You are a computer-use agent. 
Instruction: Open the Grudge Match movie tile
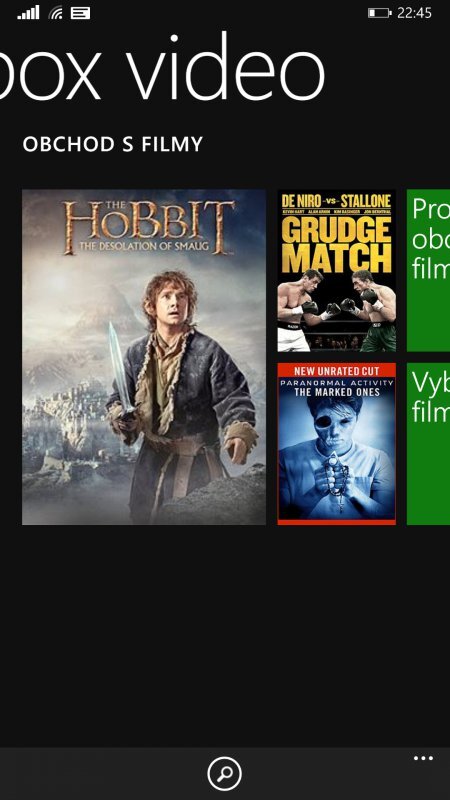point(337,271)
